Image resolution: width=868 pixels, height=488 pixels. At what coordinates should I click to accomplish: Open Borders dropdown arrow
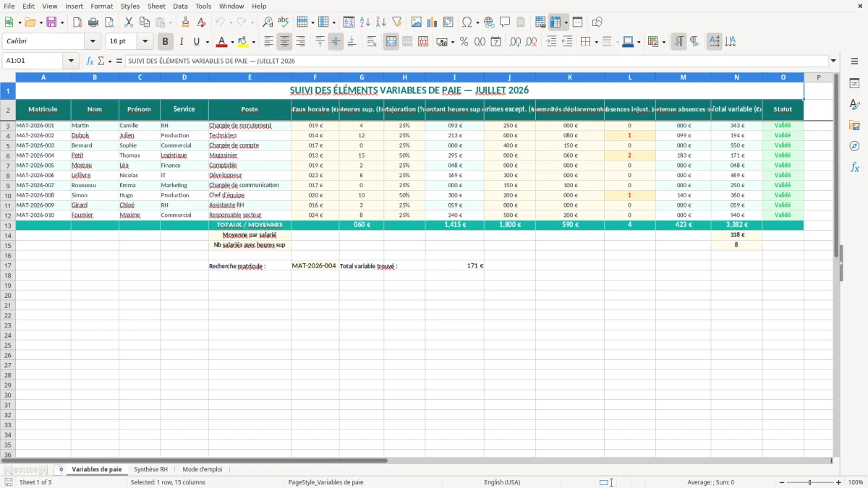(x=595, y=42)
